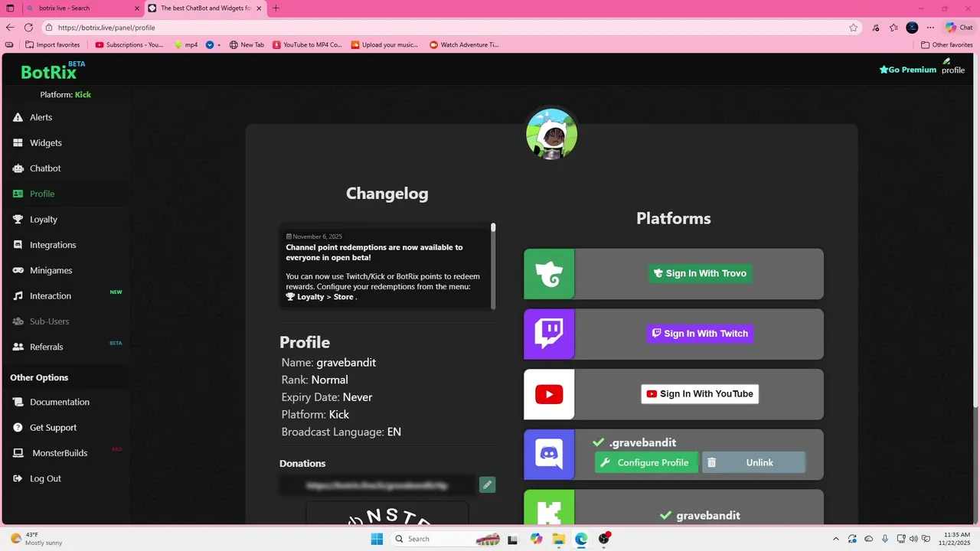This screenshot has width=980, height=551.
Task: Click the Kick account name gravebandit
Action: pos(708,516)
